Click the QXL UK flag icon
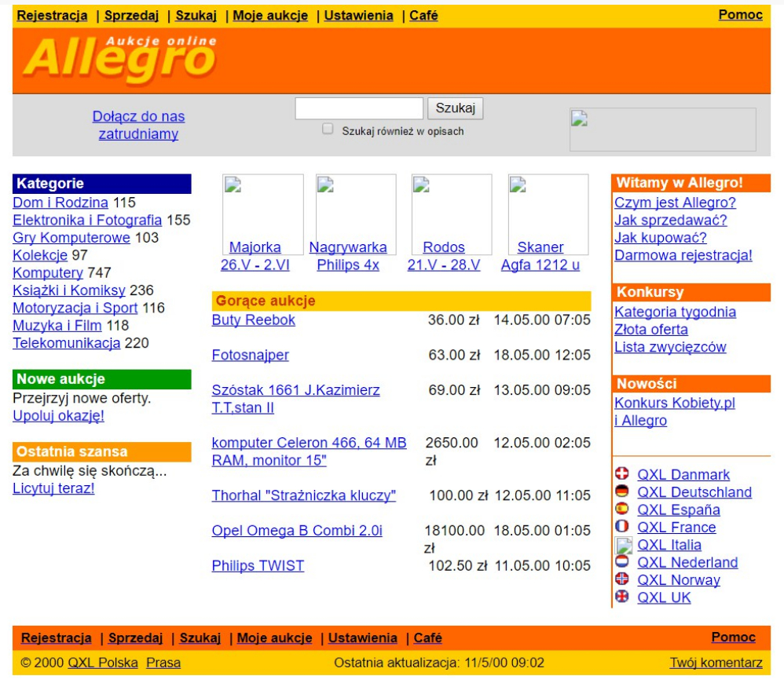The height and width of the screenshot is (683, 784). click(622, 596)
